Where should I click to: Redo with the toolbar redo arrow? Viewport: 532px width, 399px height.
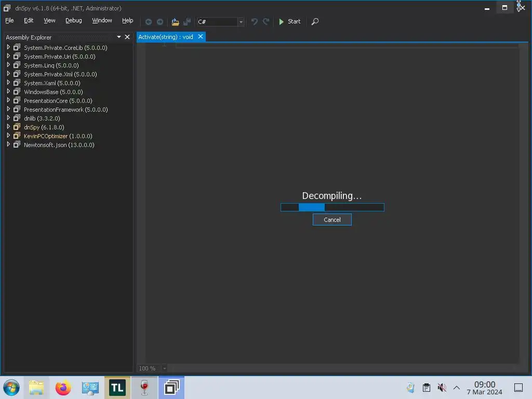click(x=266, y=22)
